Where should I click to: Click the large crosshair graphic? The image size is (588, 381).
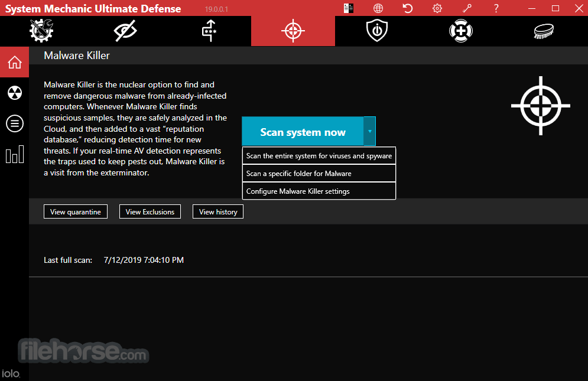pos(540,106)
